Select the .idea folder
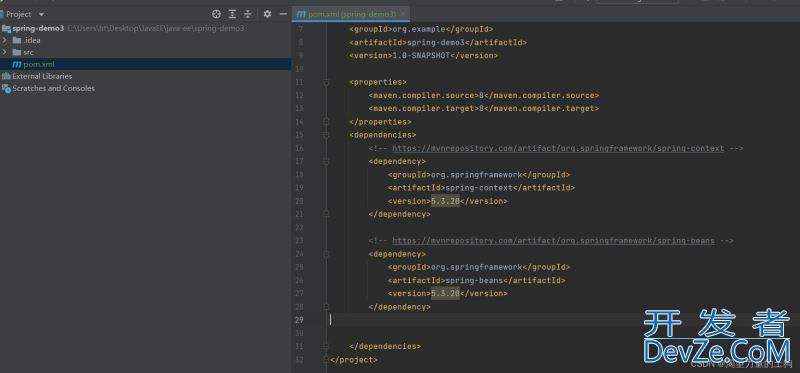 [32, 40]
